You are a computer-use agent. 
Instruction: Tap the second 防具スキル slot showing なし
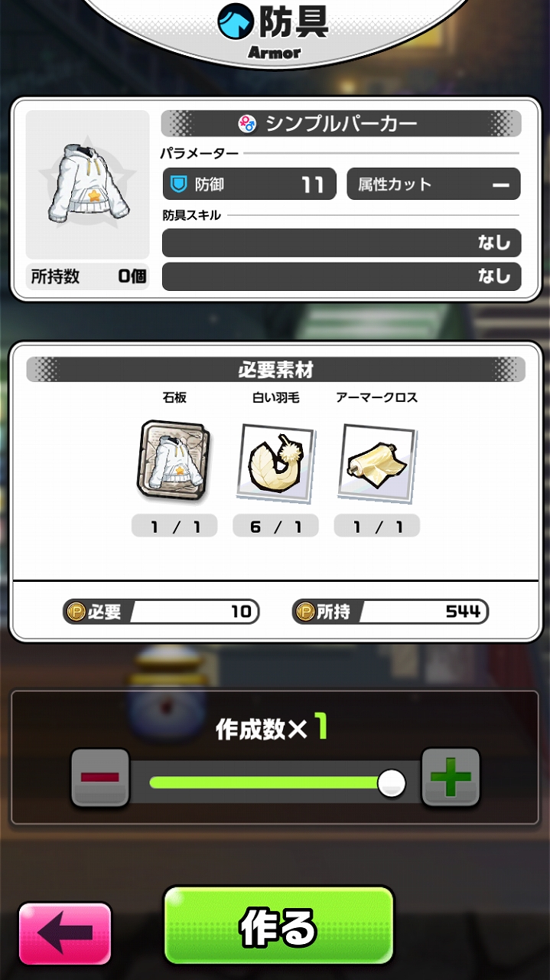click(341, 276)
